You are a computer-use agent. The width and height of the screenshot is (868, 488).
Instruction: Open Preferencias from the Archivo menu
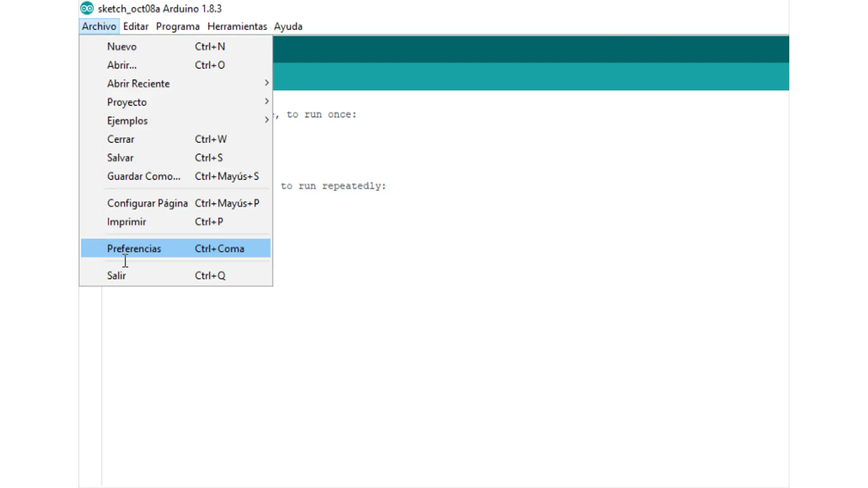[x=176, y=249]
